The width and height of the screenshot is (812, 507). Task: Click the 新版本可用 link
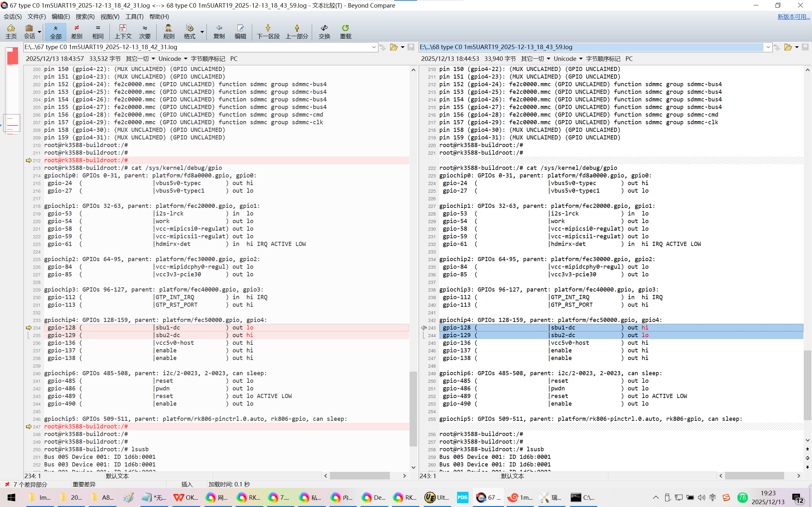point(793,16)
